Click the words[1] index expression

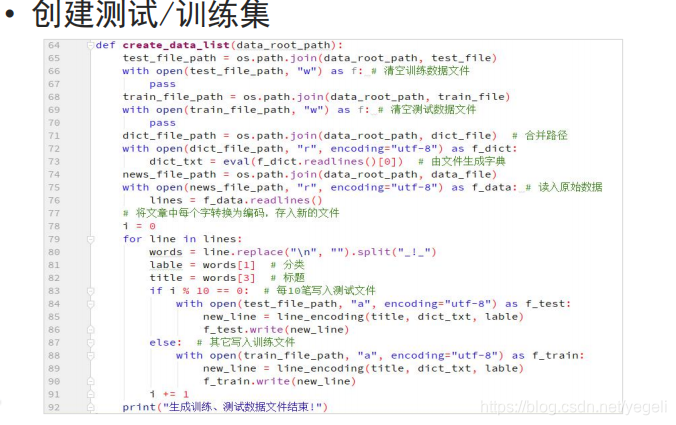coord(229,265)
